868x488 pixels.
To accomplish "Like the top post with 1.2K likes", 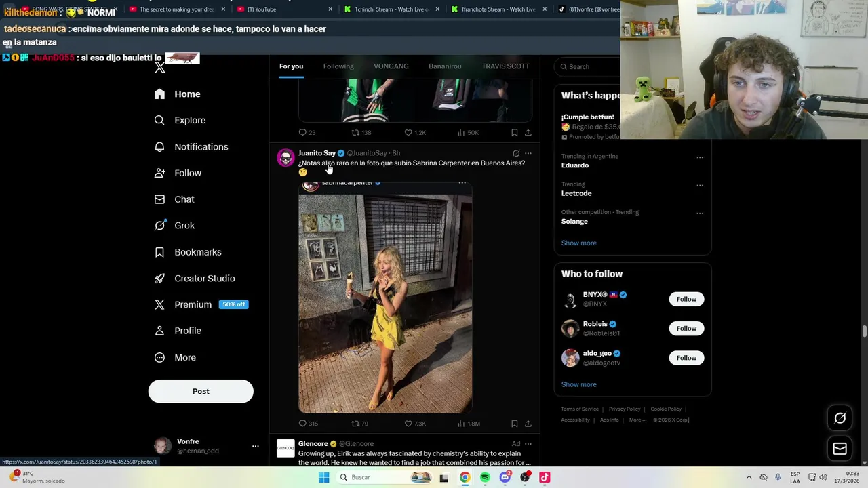I will tap(415, 132).
